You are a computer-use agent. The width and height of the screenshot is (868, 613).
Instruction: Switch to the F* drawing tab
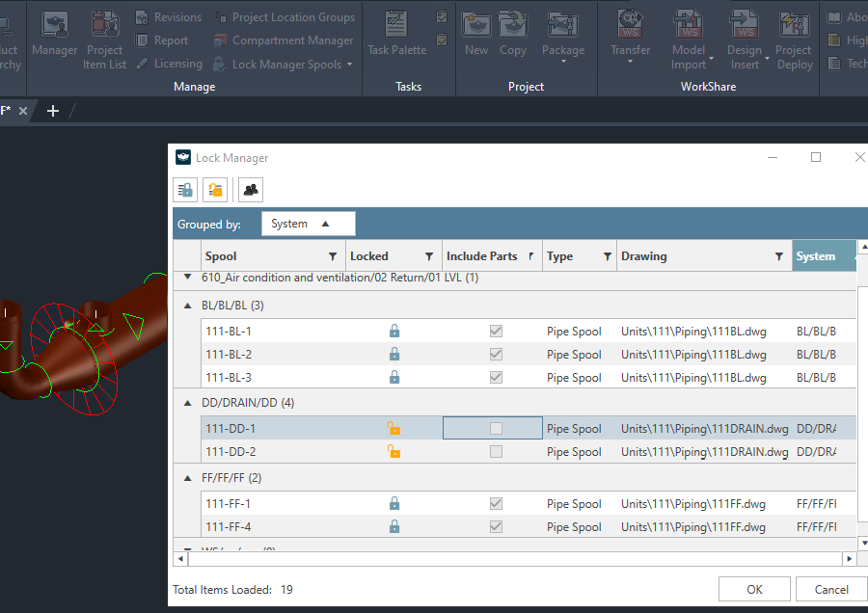point(6,111)
